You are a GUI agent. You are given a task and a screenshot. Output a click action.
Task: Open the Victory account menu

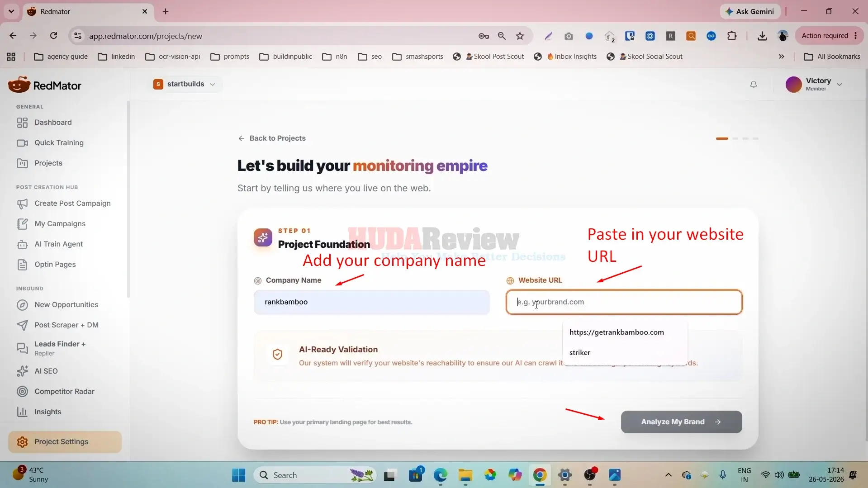tap(814, 84)
